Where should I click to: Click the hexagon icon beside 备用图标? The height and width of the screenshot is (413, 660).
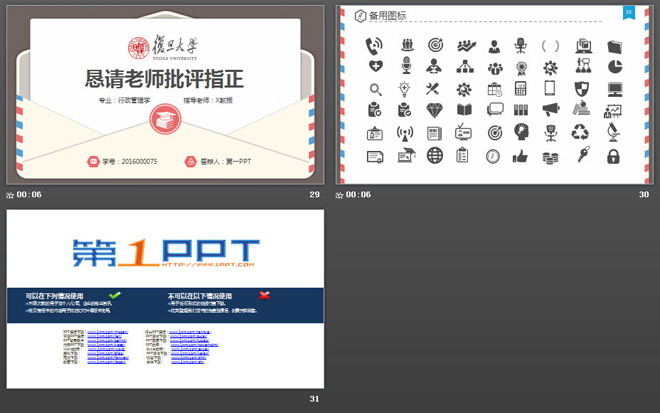360,16
